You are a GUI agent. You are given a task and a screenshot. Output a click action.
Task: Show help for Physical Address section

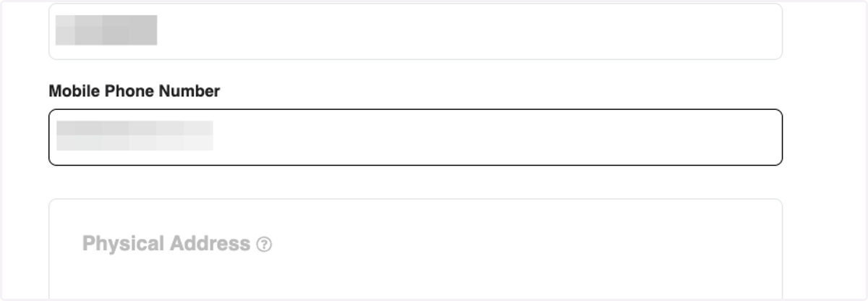(x=265, y=245)
